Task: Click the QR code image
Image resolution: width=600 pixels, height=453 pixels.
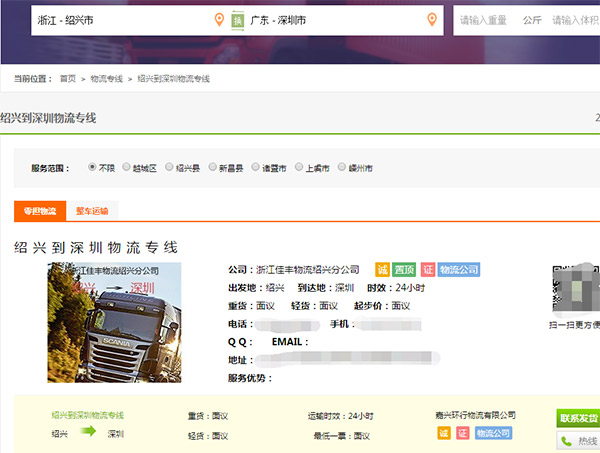Action: pos(576,289)
